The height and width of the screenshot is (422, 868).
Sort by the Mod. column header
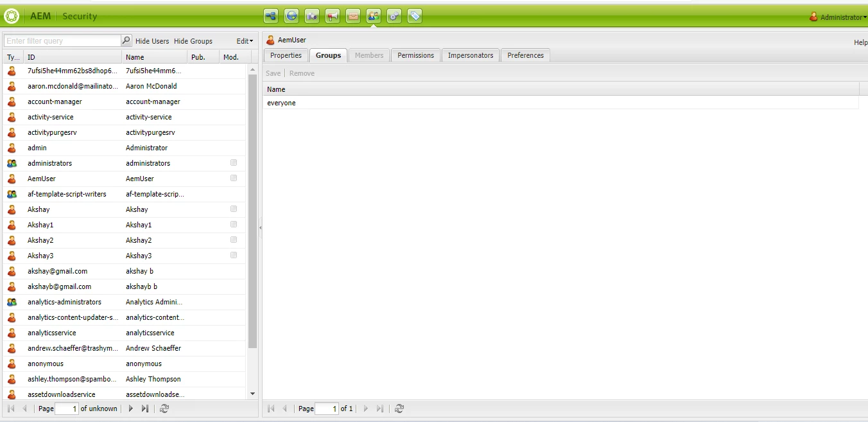point(234,57)
